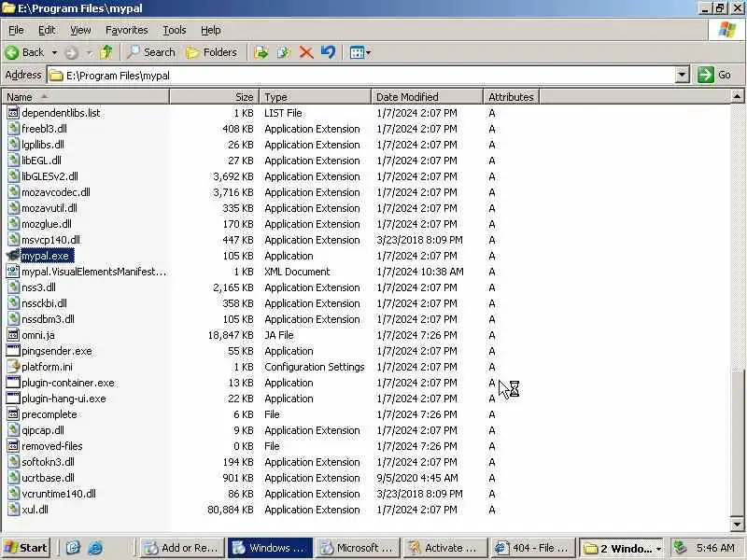This screenshot has height=560, width=747.
Task: Click the Move To toolbar icon
Action: point(261,52)
